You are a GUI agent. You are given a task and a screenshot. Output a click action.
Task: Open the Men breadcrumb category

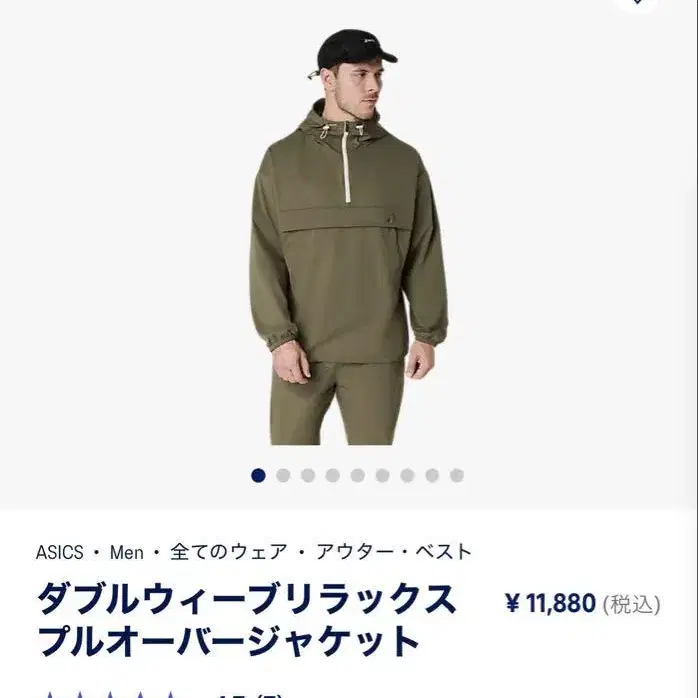click(127, 552)
